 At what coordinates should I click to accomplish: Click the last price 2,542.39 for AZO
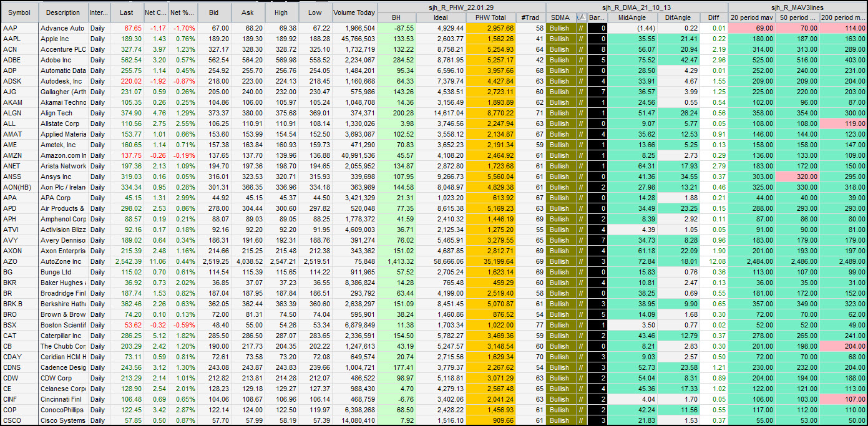pyautogui.click(x=127, y=261)
